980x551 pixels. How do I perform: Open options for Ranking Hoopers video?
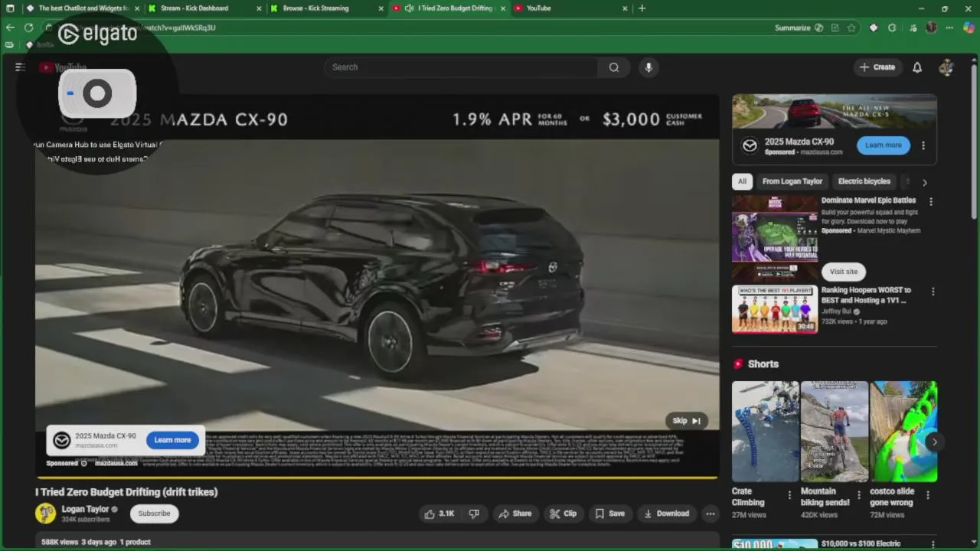(933, 292)
